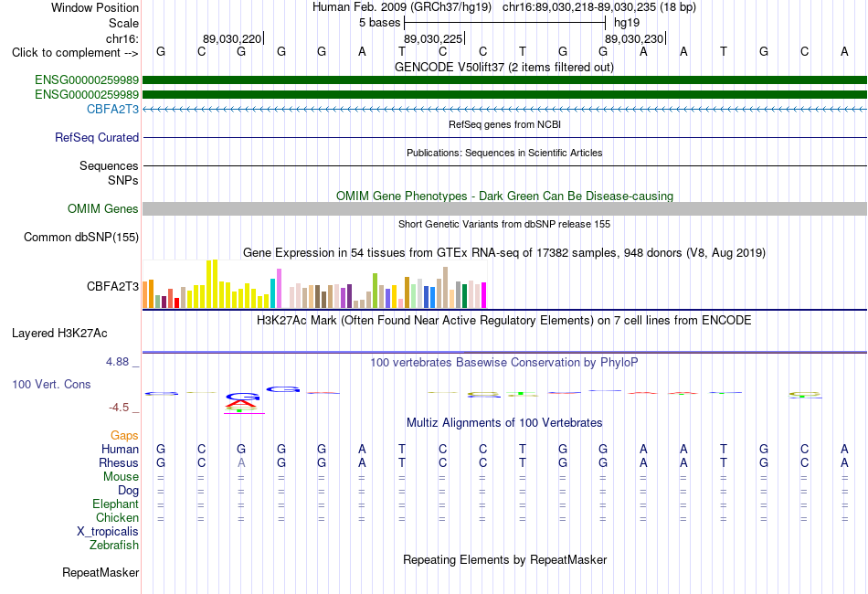Click the 'chr16:' ruler label
The height and width of the screenshot is (594, 868).
tap(122, 38)
